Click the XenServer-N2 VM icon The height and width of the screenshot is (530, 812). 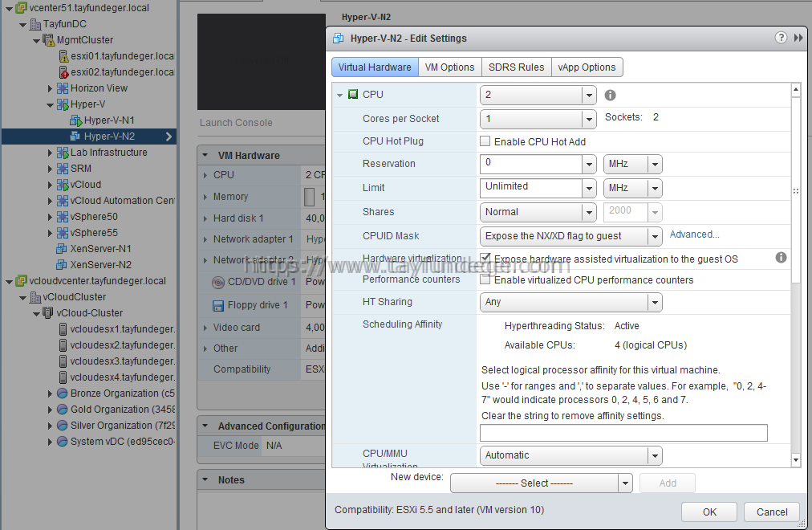coord(62,265)
